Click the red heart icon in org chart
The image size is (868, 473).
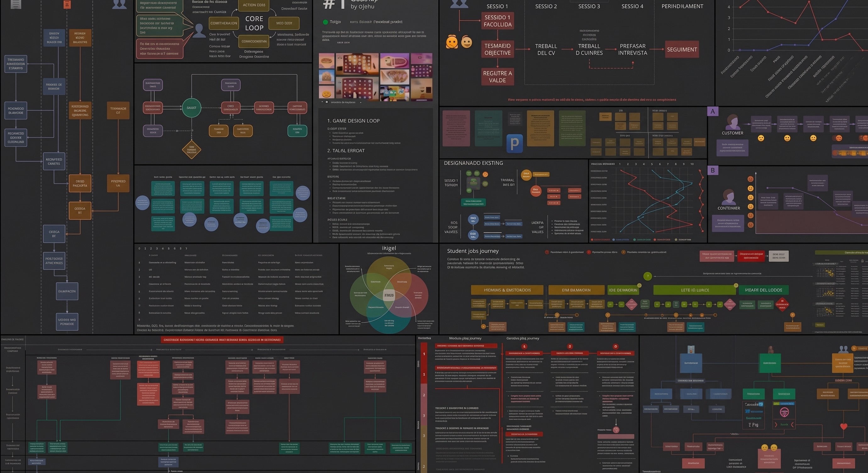[844, 426]
